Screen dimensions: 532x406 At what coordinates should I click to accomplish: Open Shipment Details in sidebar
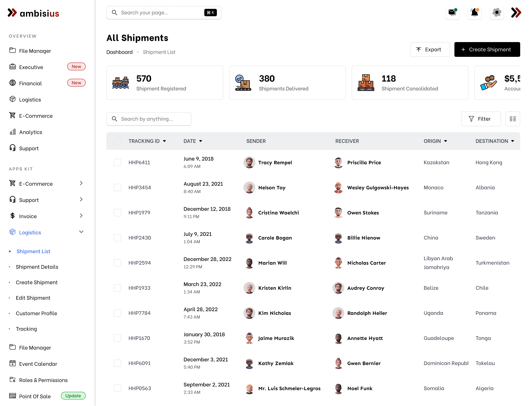point(37,267)
